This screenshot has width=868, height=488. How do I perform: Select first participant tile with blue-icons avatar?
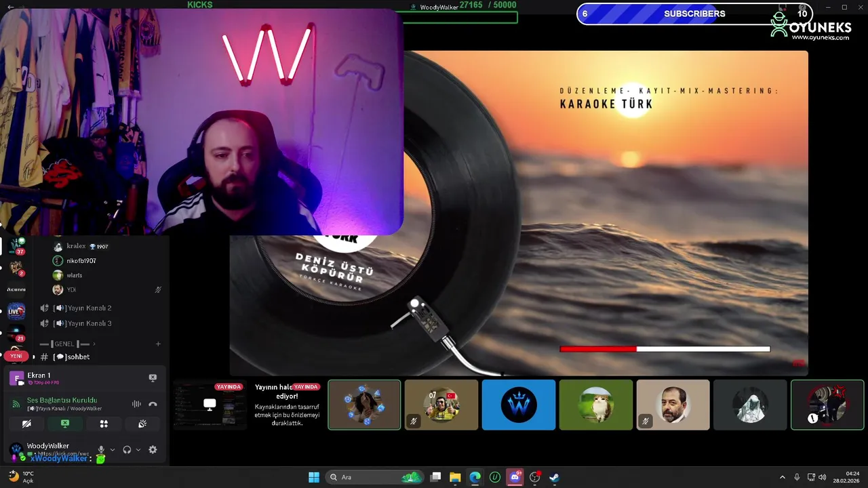click(x=364, y=405)
